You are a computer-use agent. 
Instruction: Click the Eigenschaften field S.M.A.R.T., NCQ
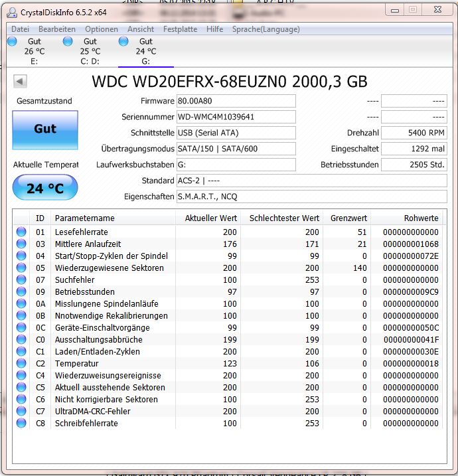[x=312, y=197]
